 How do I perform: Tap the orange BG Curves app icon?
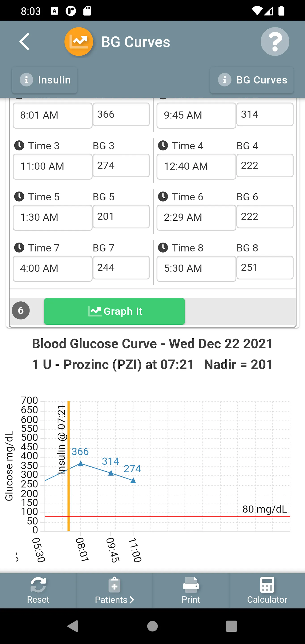79,42
